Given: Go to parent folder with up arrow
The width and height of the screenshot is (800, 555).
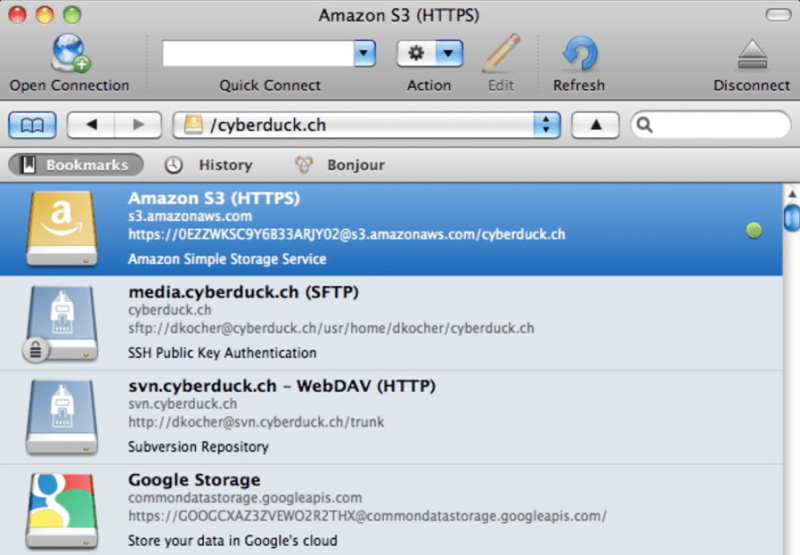Looking at the screenshot, I should click(595, 125).
